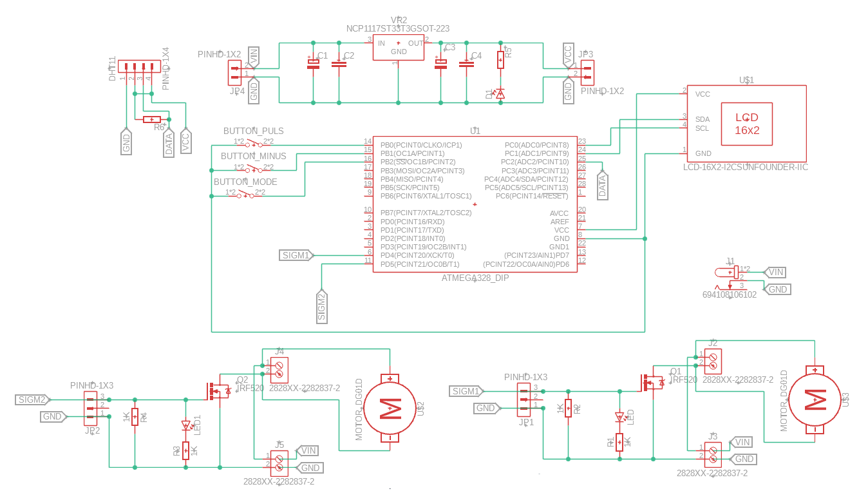Click the VIN net label at J5 terminal
Viewport: 868px width, 491px height.
click(x=307, y=450)
